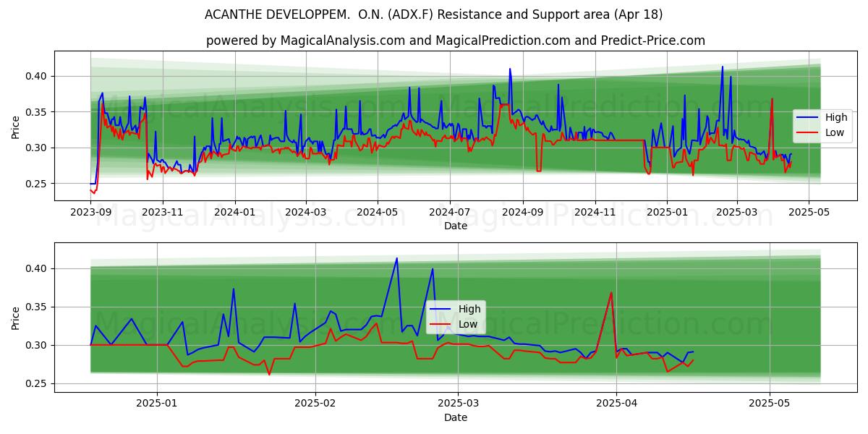Viewport: 868px width, 434px height.
Task: Click the 'Date' axis label under top chart
Action: (456, 226)
